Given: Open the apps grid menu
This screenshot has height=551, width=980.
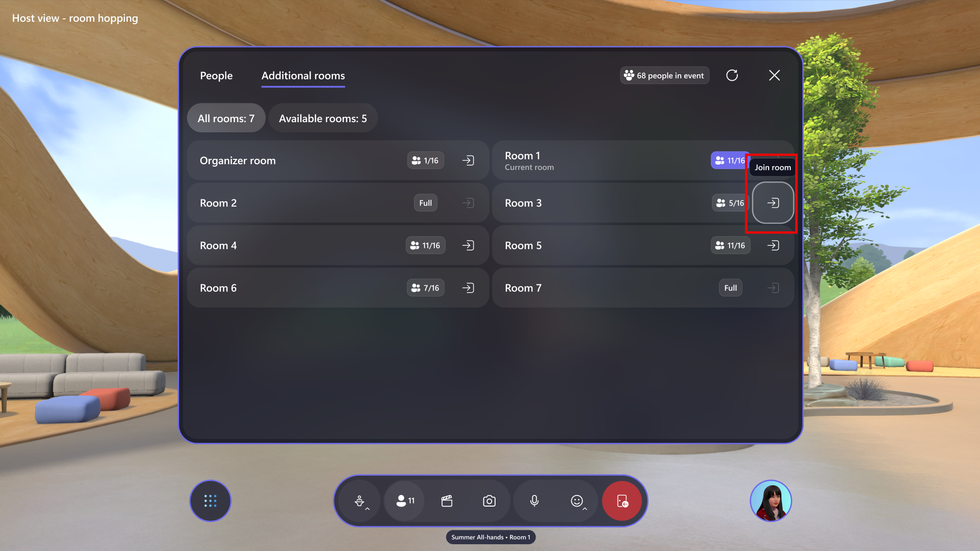Looking at the screenshot, I should point(210,500).
